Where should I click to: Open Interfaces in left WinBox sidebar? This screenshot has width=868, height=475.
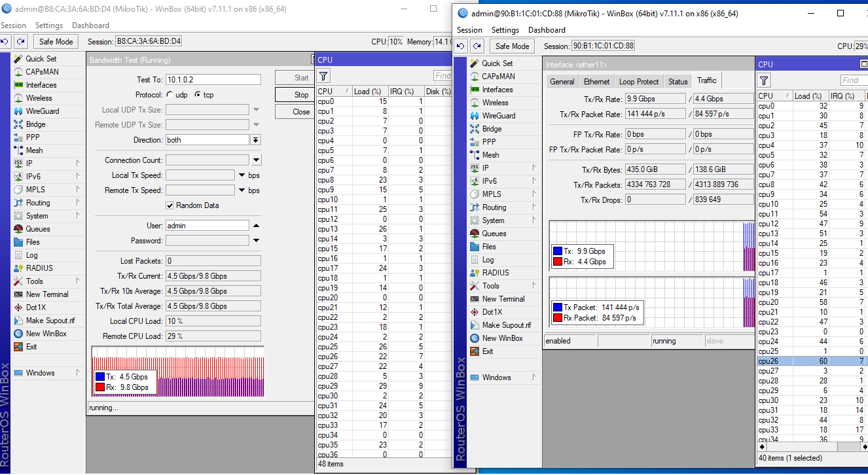[x=41, y=85]
